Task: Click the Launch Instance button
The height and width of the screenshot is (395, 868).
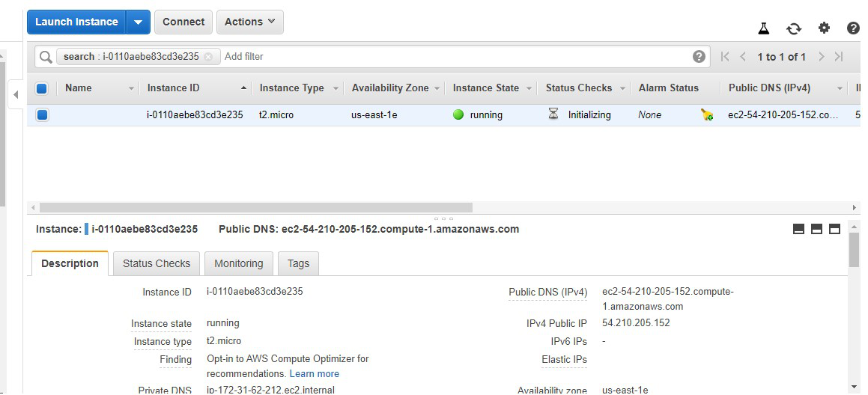Action: pos(76,22)
